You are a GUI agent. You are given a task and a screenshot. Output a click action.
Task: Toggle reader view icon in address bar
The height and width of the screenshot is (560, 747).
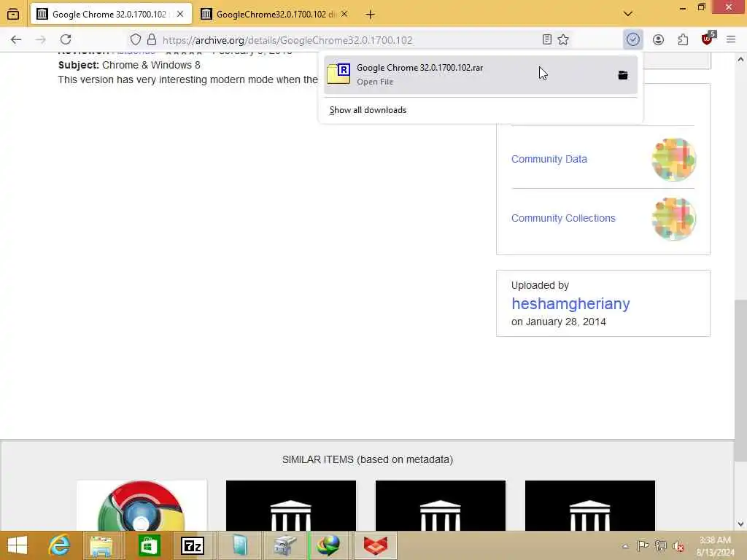547,39
